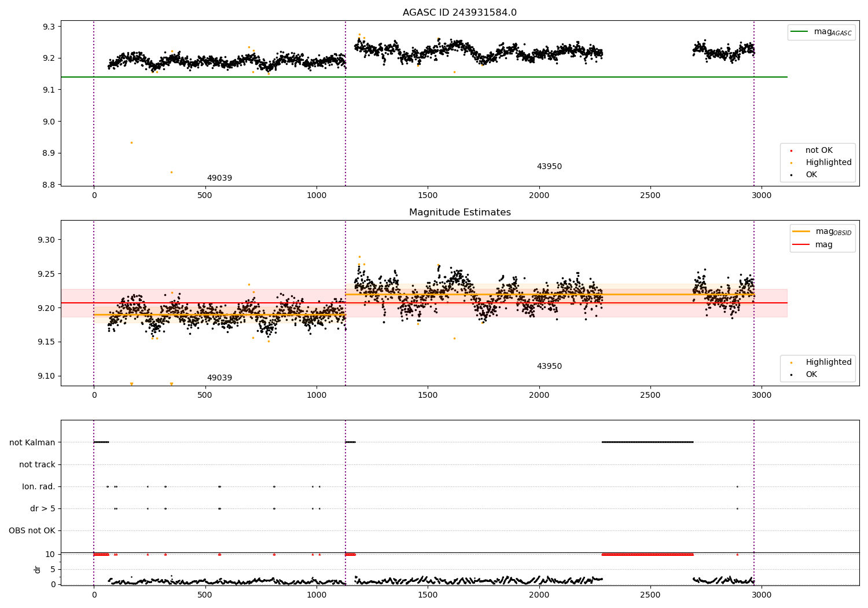Image resolution: width=868 pixels, height=608 pixels.
Task: Click the long 'not Kalman' bar spanning 2300–2700
Action: click(648, 442)
